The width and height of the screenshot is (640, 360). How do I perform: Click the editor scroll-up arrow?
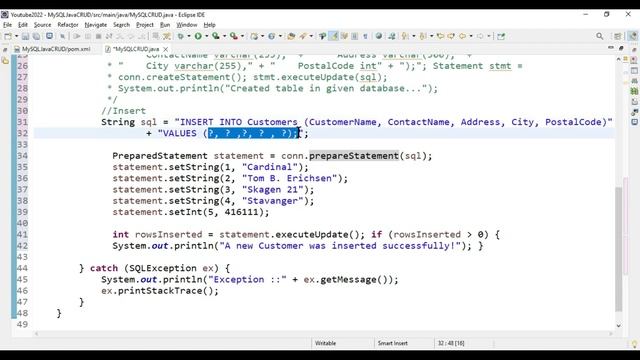(x=619, y=60)
